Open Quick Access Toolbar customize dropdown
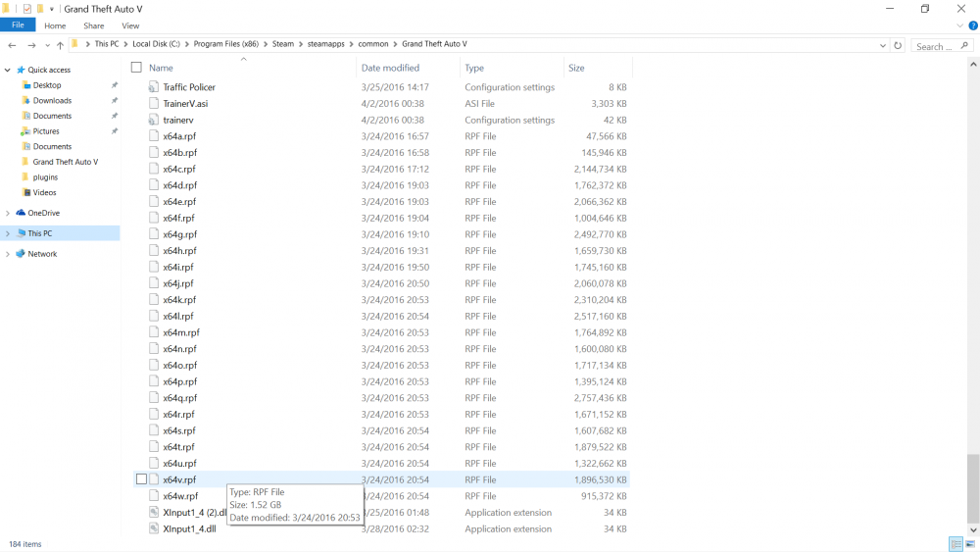 coord(51,9)
